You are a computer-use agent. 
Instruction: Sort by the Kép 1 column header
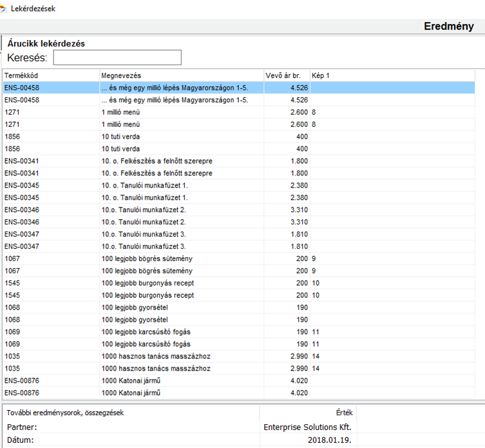(392, 75)
